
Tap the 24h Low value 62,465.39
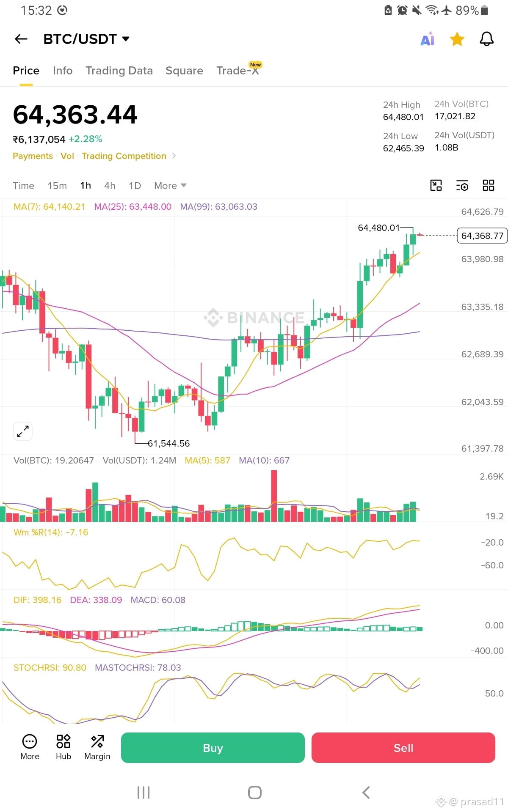coord(403,148)
